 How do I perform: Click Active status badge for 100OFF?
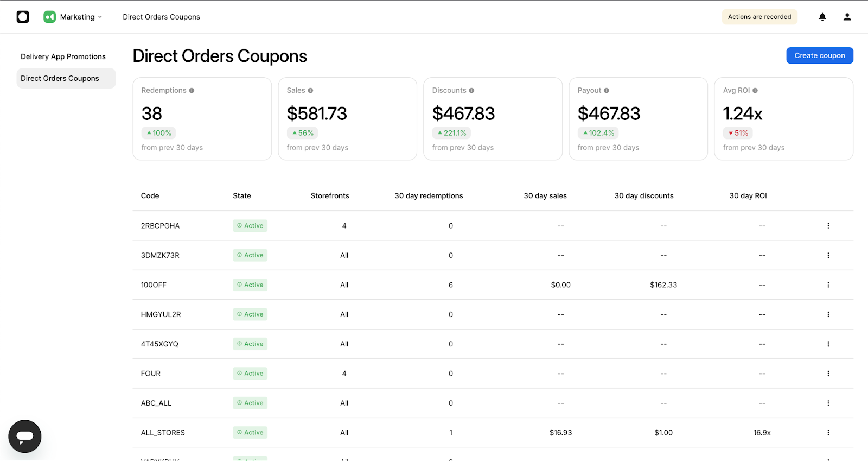coord(250,285)
